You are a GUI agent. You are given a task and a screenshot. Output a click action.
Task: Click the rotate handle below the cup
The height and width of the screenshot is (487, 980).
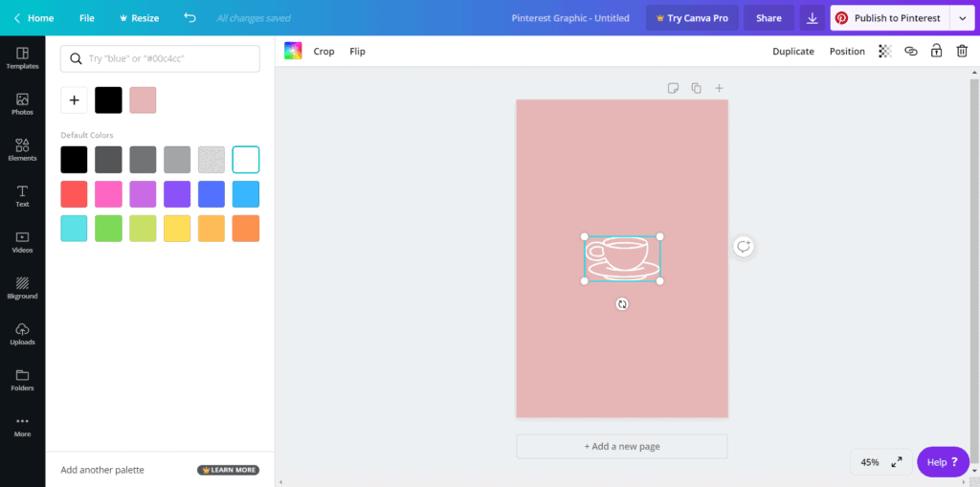click(622, 304)
